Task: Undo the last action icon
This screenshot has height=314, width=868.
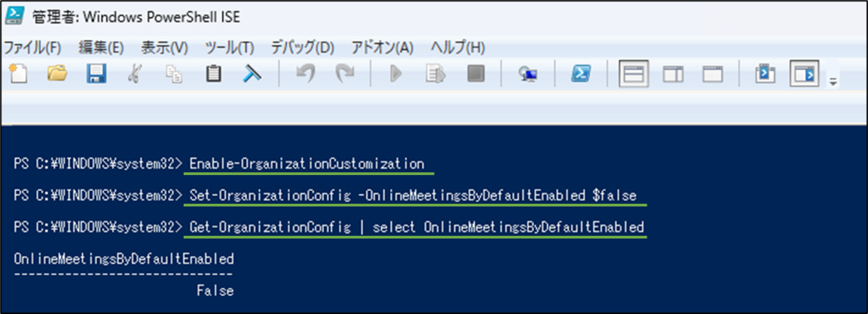Action: click(x=305, y=74)
